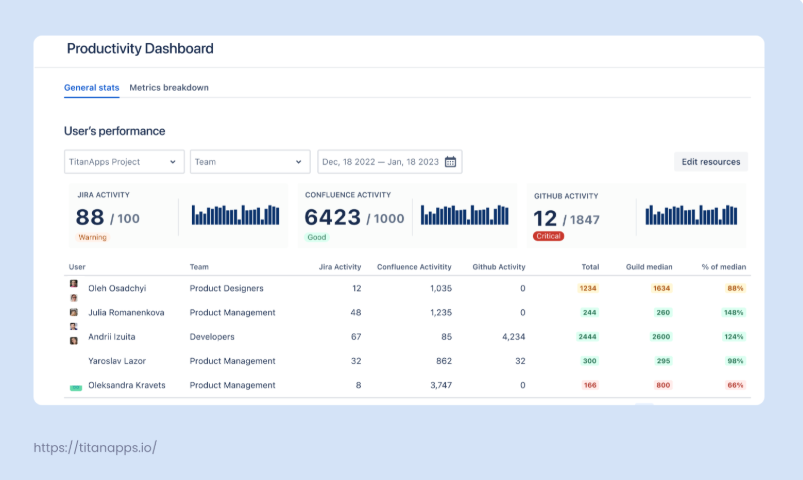Click the red Critical status badge

[x=548, y=237]
